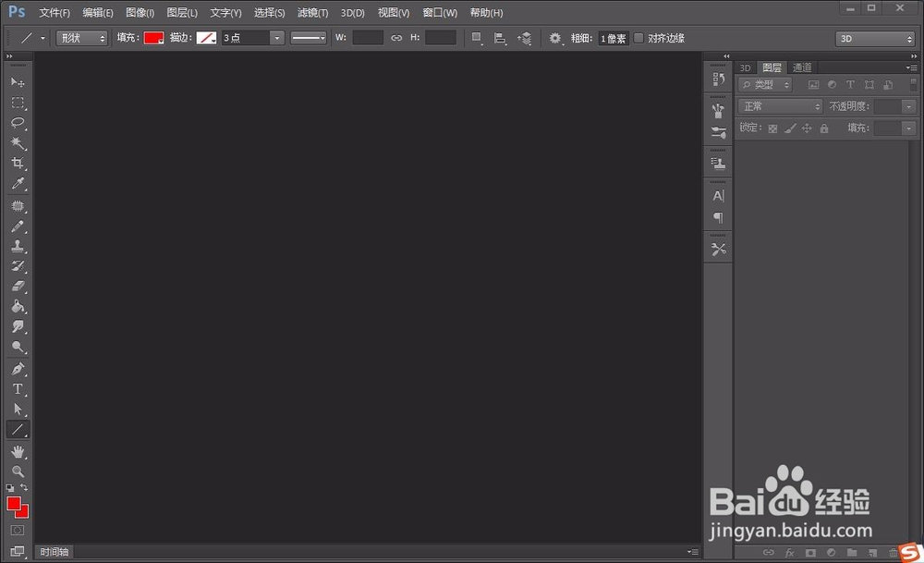Select the Healing Brush tool
This screenshot has width=924, height=563.
[x=18, y=206]
